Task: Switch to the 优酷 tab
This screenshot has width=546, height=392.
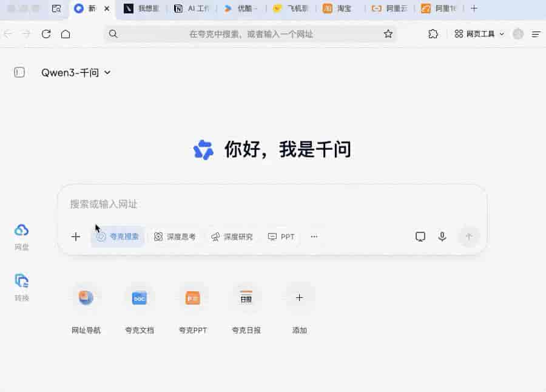Action: [241, 8]
